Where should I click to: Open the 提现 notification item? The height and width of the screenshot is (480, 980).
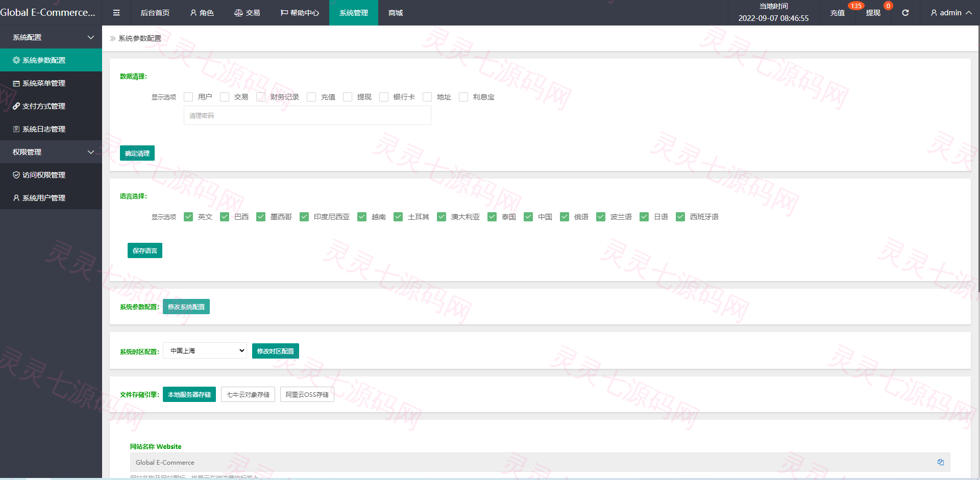(873, 13)
